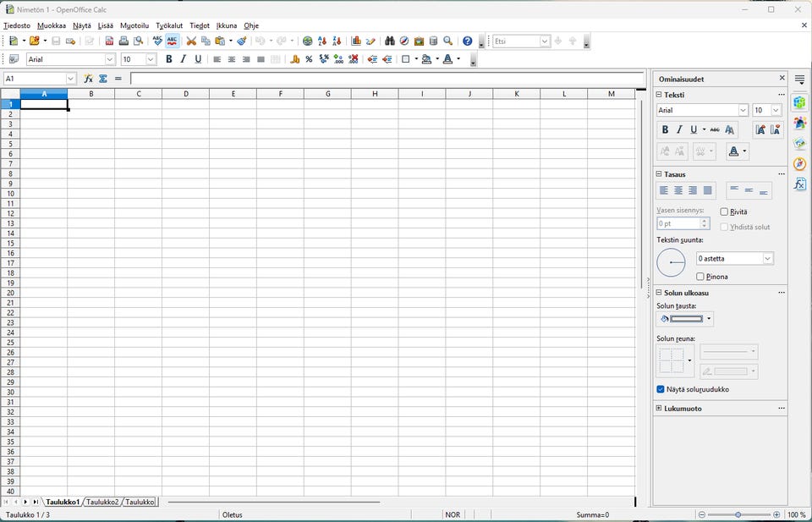The image size is (812, 522).
Task: Open more options for Teksti section
Action: [782, 95]
